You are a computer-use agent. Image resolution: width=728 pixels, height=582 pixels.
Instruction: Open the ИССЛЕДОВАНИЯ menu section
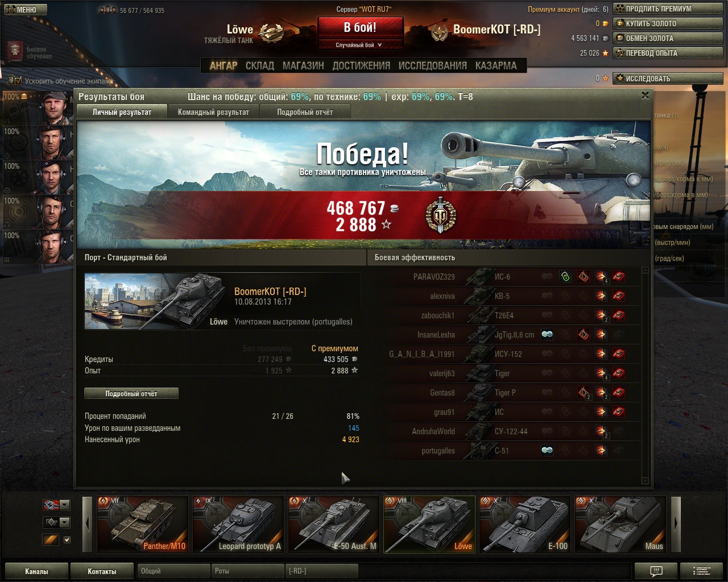[x=432, y=66]
